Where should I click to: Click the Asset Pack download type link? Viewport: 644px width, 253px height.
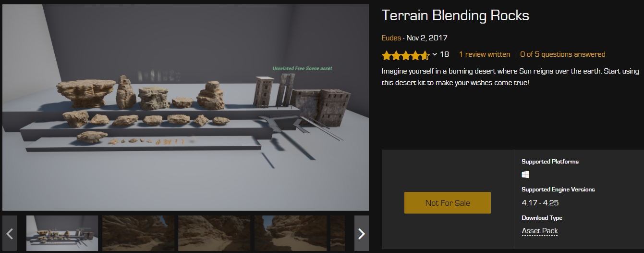540,231
